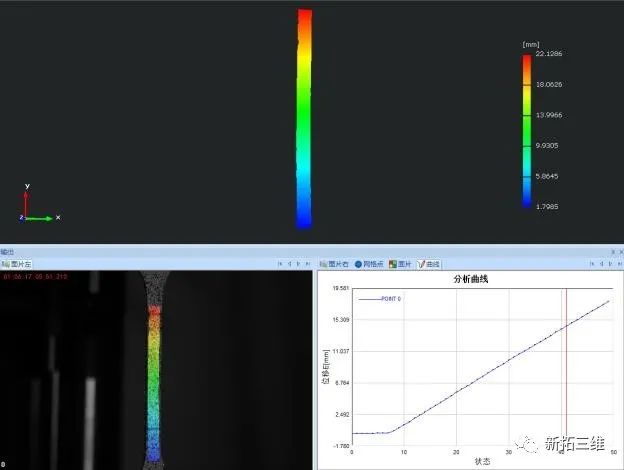Click the 19.581 y-axis maximum value

[341, 288]
